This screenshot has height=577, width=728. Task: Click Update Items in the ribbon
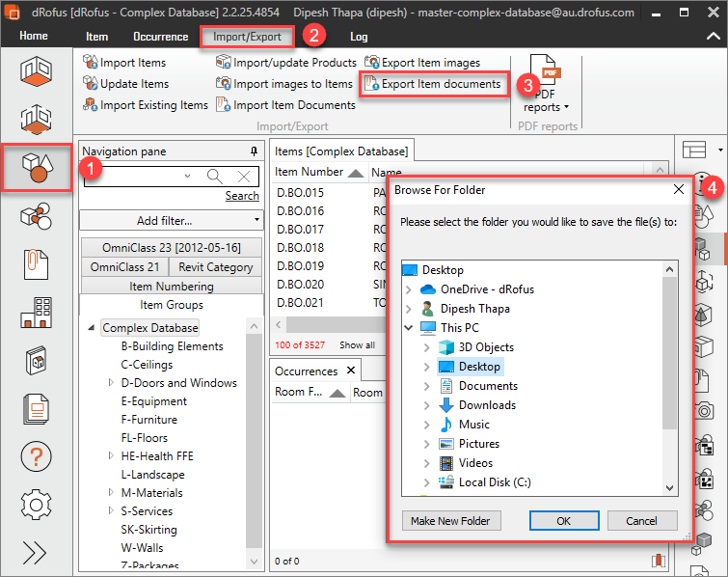(x=125, y=84)
